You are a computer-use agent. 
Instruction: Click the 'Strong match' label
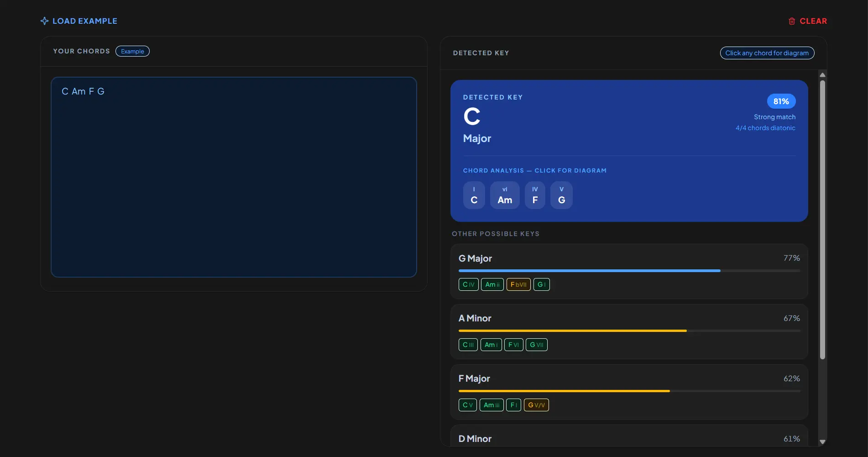click(774, 117)
